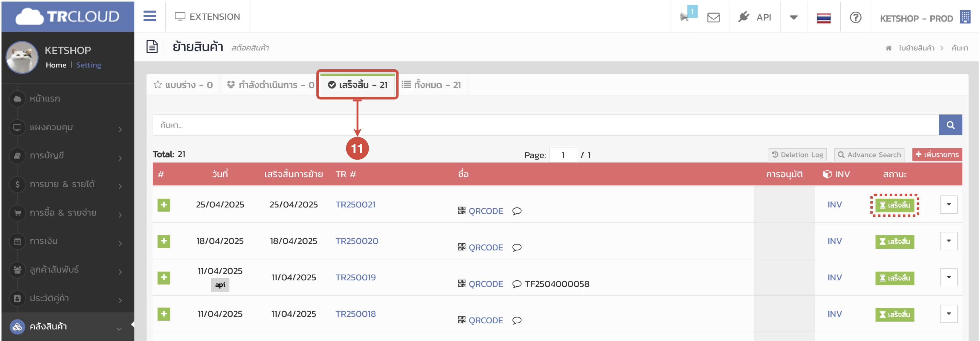Expand the top bar caret dropdown
The width and height of the screenshot is (980, 341).
793,18
